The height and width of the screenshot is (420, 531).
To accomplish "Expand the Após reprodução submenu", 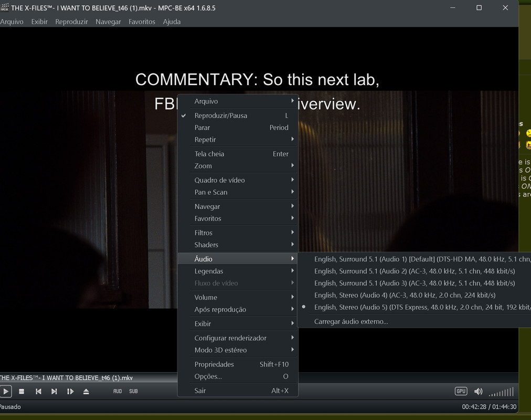I will click(x=238, y=309).
